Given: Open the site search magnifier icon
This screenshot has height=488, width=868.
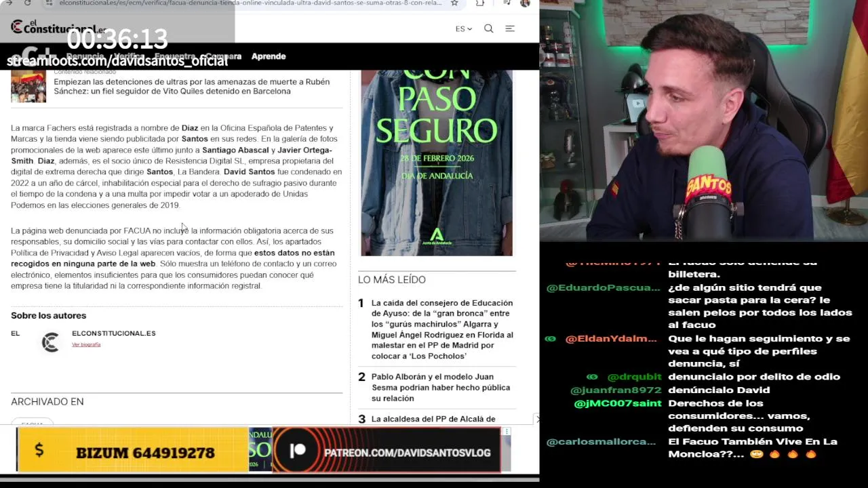Looking at the screenshot, I should [488, 28].
